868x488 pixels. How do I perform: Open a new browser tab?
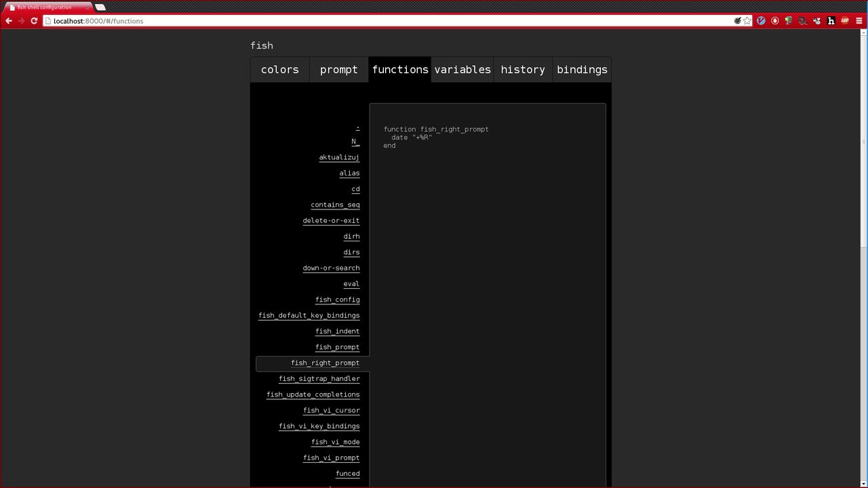pos(100,7)
